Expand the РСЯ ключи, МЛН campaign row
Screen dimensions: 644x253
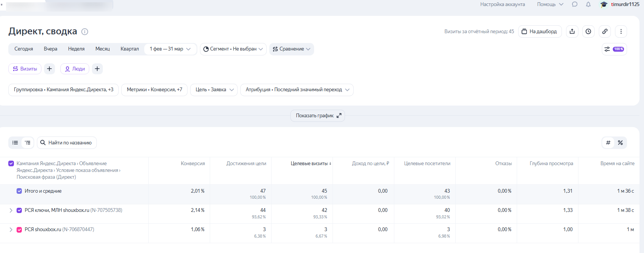click(11, 210)
